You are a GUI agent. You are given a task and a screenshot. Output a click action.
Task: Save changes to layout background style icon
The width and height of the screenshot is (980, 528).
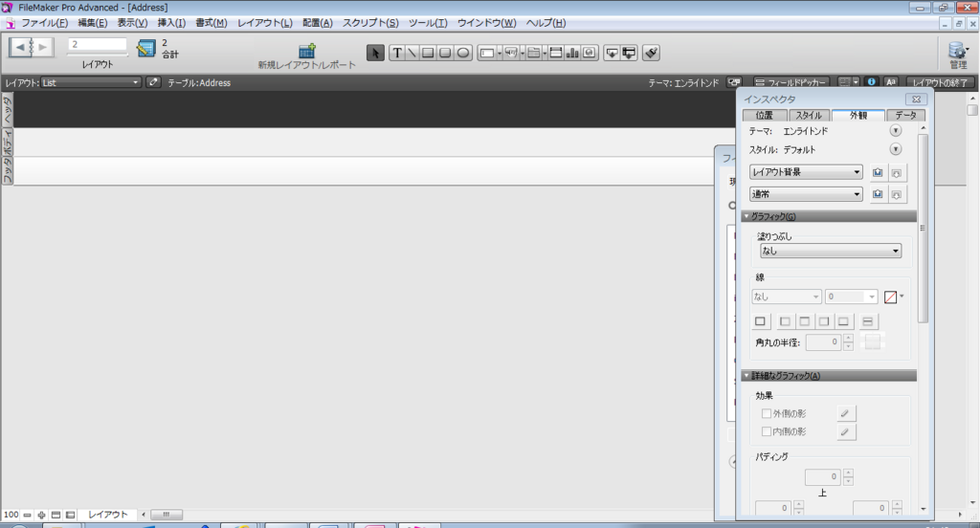pyautogui.click(x=878, y=172)
